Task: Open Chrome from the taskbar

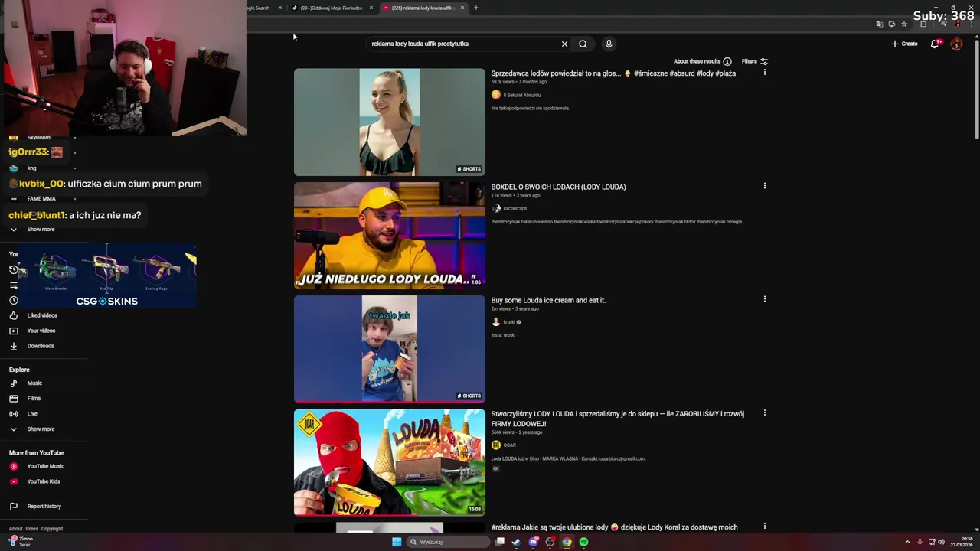Action: click(x=567, y=542)
